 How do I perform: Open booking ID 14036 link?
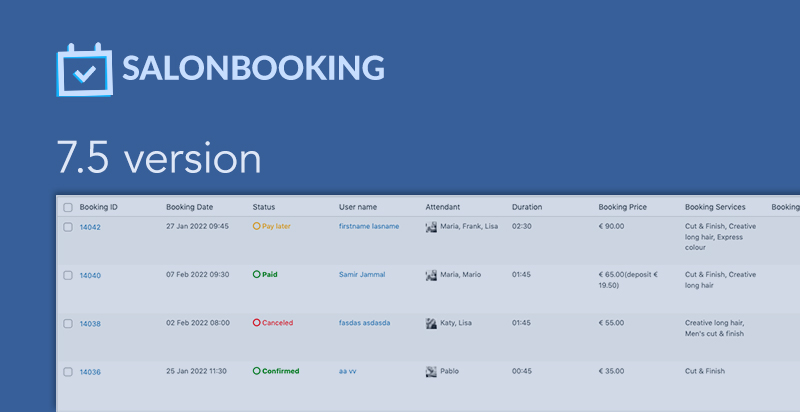[90, 372]
